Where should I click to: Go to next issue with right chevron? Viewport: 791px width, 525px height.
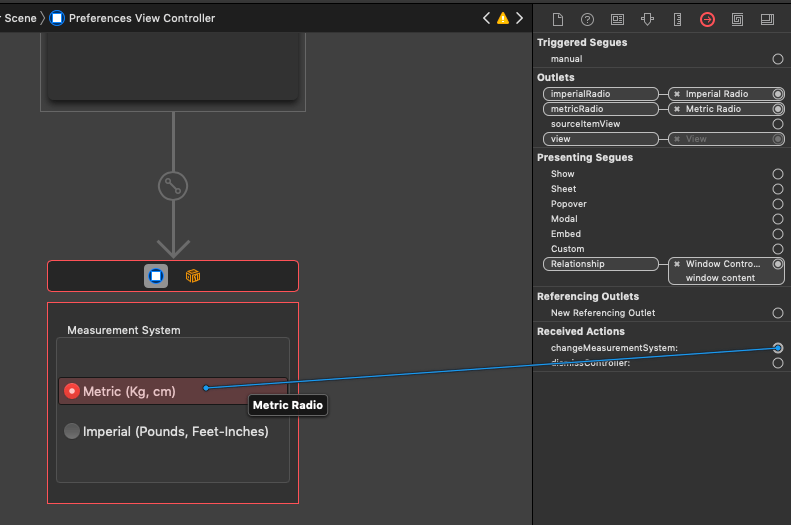[x=518, y=18]
